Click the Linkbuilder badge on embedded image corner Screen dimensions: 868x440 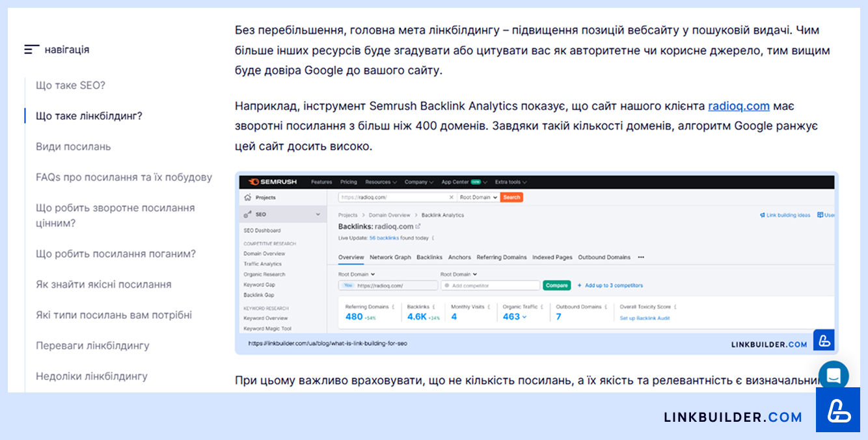click(x=824, y=340)
